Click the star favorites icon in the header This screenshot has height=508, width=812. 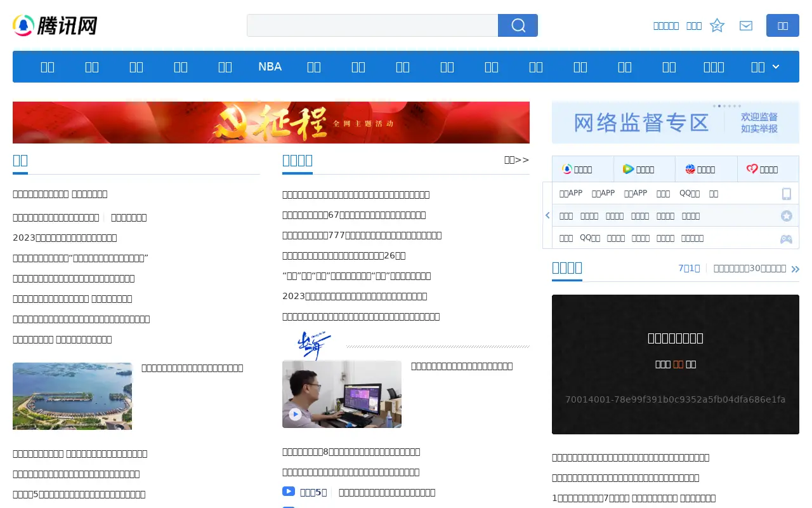pyautogui.click(x=717, y=25)
